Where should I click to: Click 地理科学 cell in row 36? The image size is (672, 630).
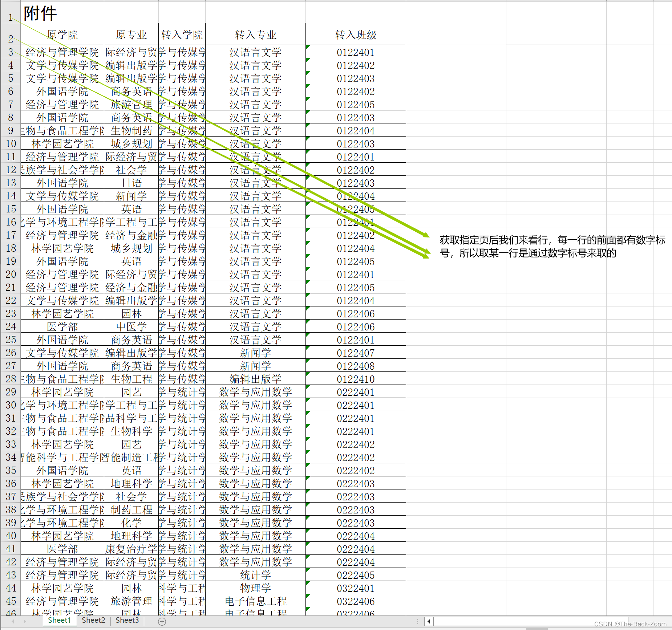tap(131, 483)
